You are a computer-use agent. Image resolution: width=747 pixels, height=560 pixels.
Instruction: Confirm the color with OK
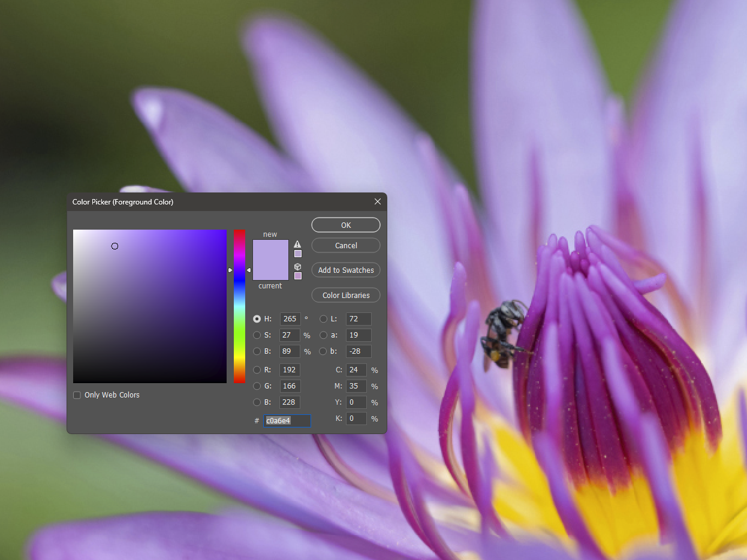[x=345, y=225]
